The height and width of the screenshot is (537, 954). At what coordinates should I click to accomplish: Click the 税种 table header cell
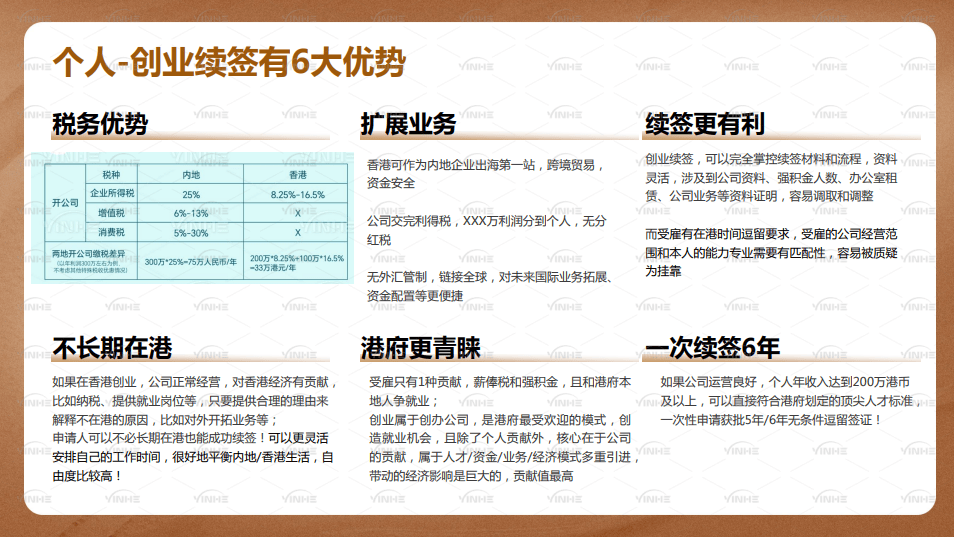(112, 174)
